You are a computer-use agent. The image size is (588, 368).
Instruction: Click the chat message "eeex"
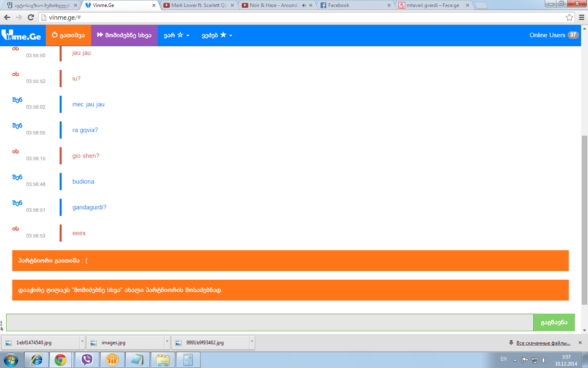point(79,233)
